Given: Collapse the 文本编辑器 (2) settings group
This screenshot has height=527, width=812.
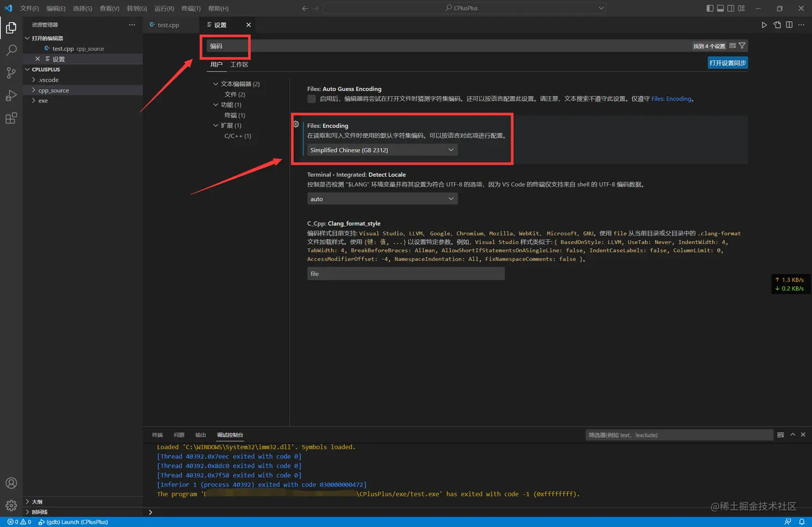Looking at the screenshot, I should click(x=216, y=84).
